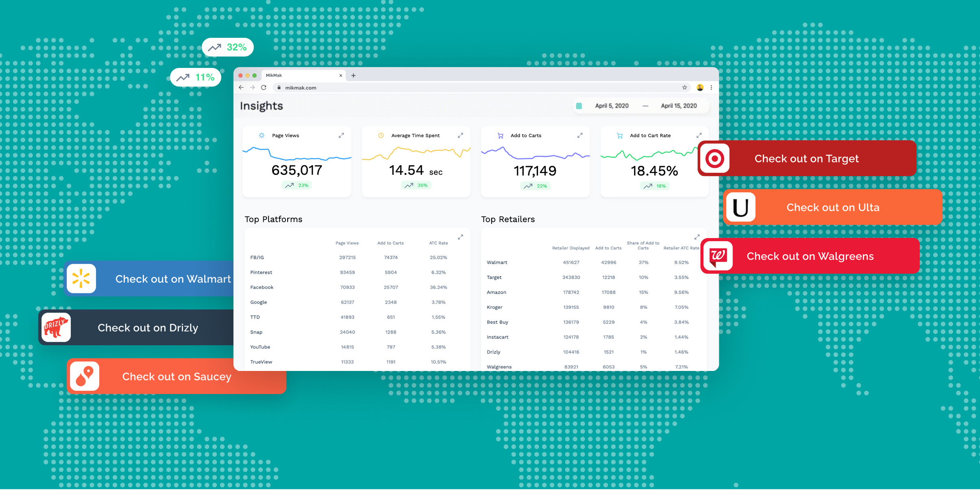Click the clock icon on Average Time Spent card

[381, 135]
